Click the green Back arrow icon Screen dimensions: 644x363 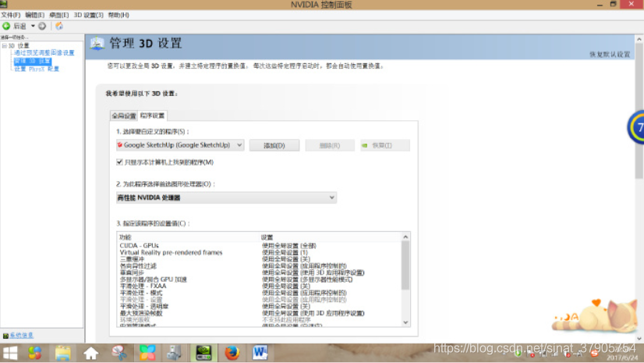pos(6,26)
